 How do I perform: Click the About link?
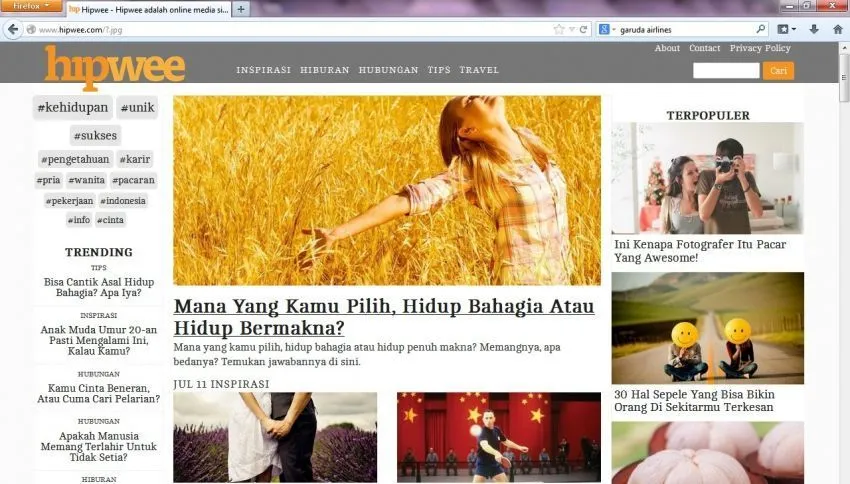click(x=667, y=48)
